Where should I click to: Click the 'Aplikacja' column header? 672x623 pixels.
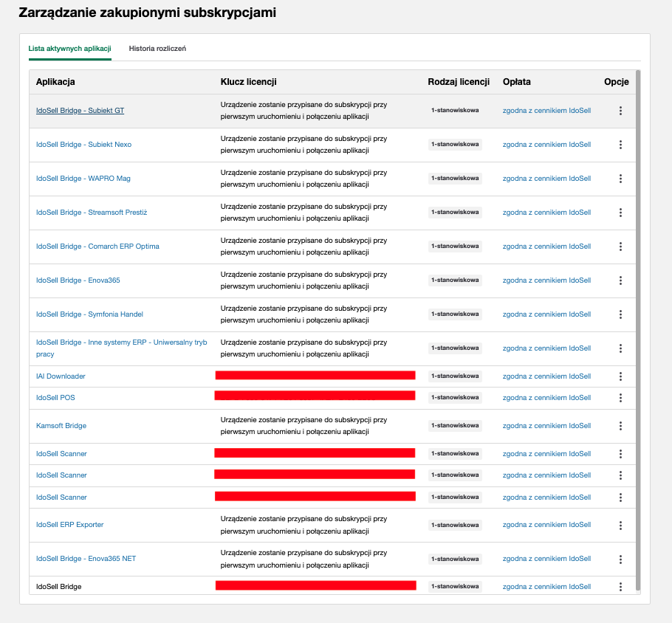[x=55, y=82]
